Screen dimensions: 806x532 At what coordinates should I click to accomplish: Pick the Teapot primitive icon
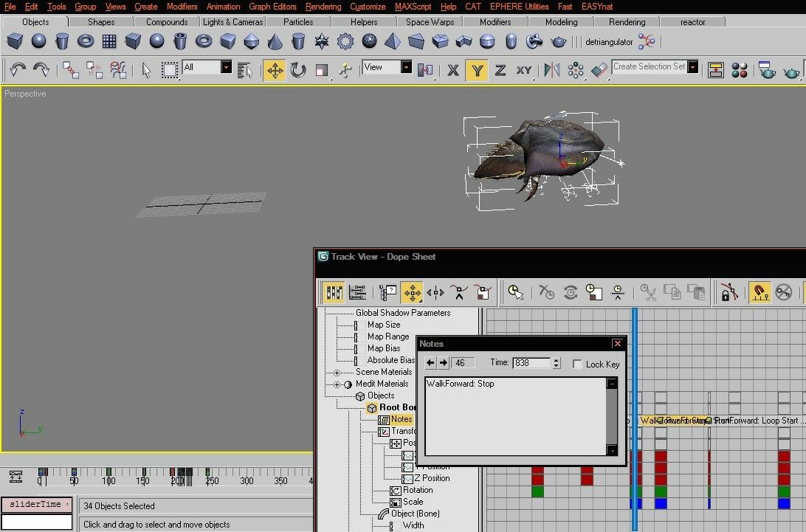pos(558,41)
